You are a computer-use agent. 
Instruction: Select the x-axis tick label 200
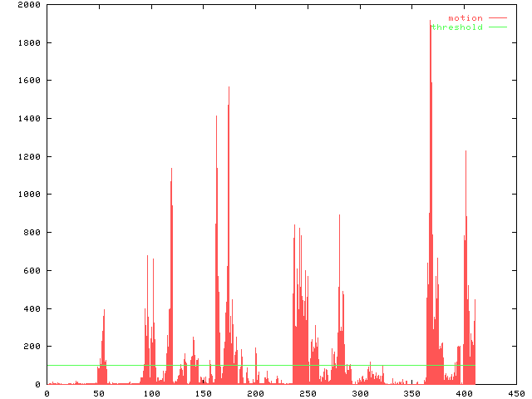(255, 393)
